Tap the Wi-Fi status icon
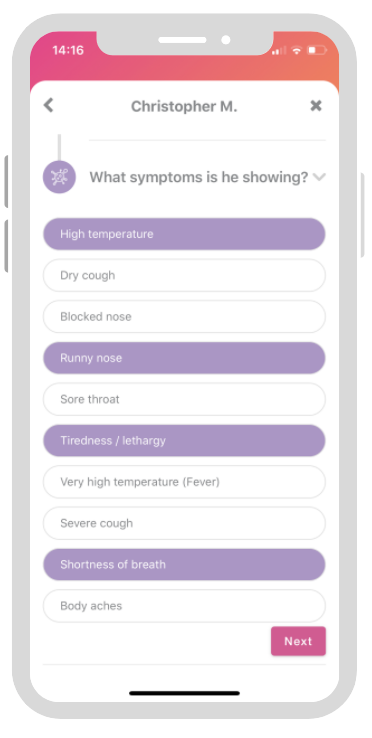 [x=296, y=50]
